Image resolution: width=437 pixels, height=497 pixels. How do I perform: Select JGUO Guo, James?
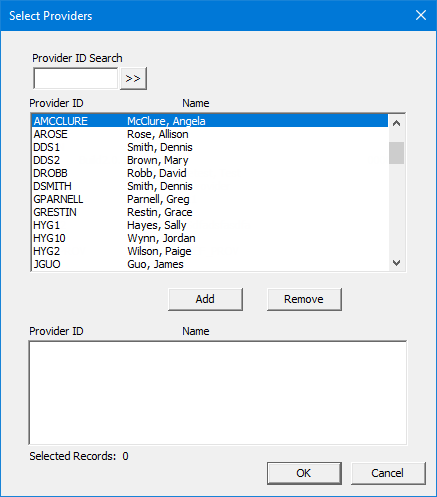point(210,264)
